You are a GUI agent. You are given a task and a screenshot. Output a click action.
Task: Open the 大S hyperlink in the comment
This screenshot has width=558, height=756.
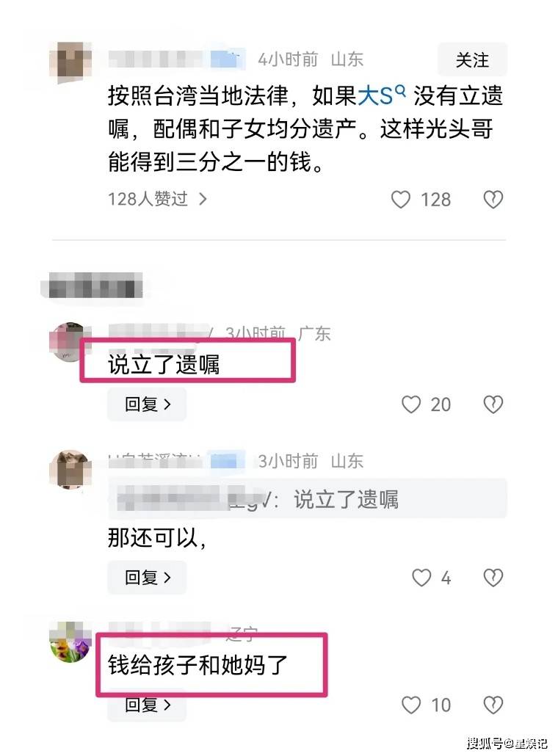(374, 95)
